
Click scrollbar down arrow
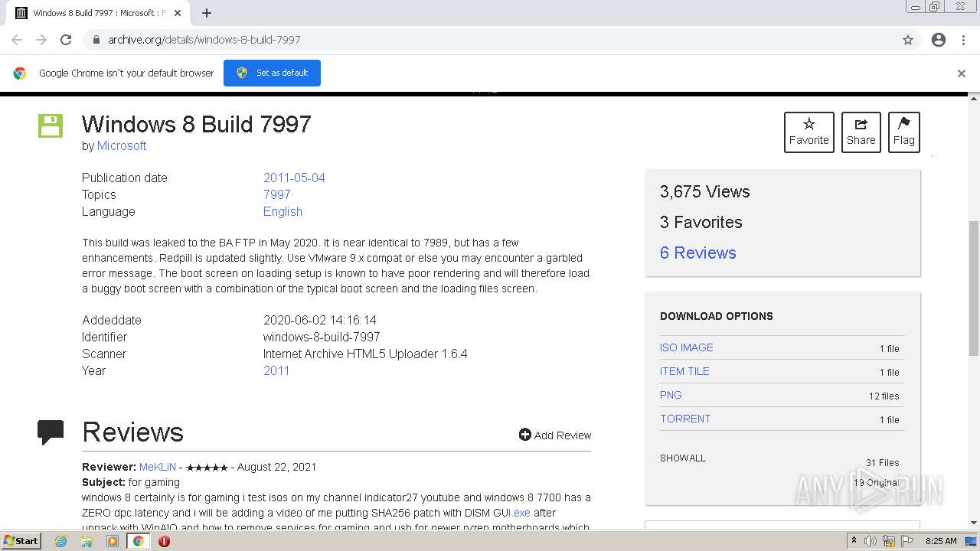974,523
